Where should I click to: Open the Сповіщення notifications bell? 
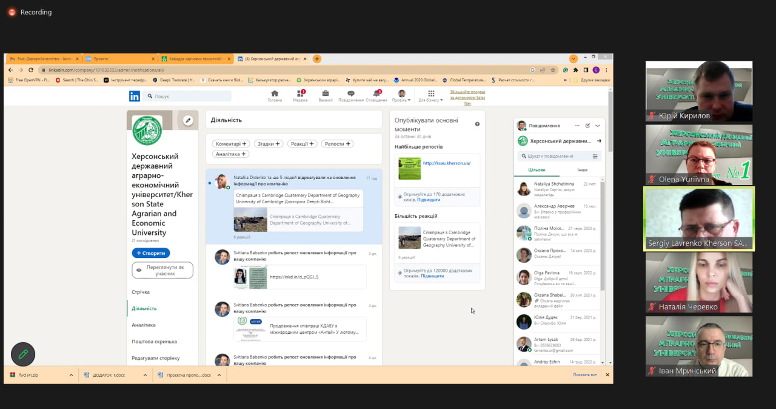tap(377, 96)
